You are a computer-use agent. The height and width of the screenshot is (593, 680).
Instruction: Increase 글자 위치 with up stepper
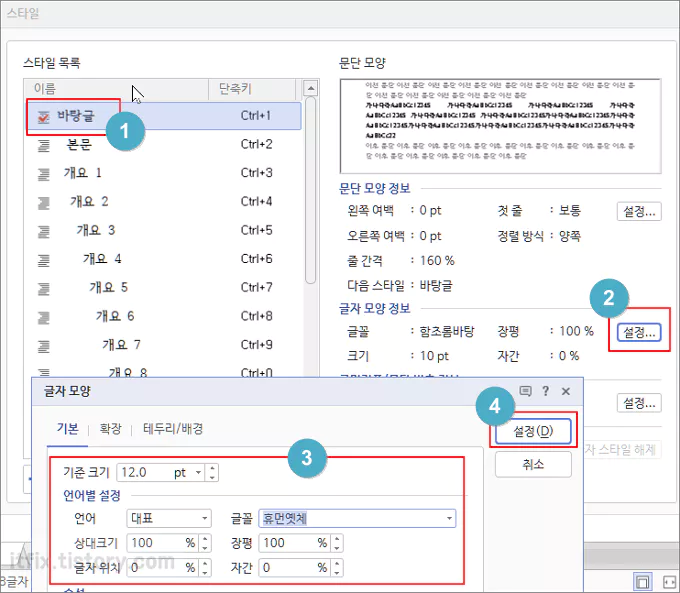tap(205, 564)
